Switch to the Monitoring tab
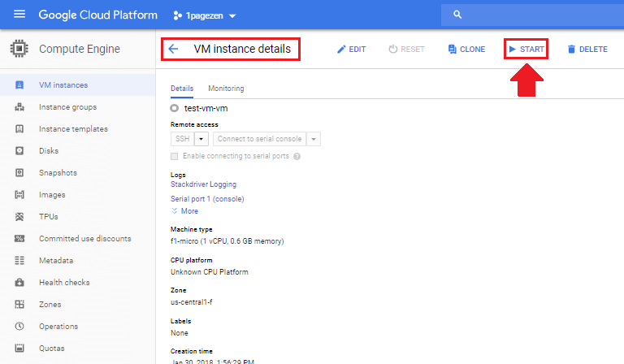 click(226, 89)
